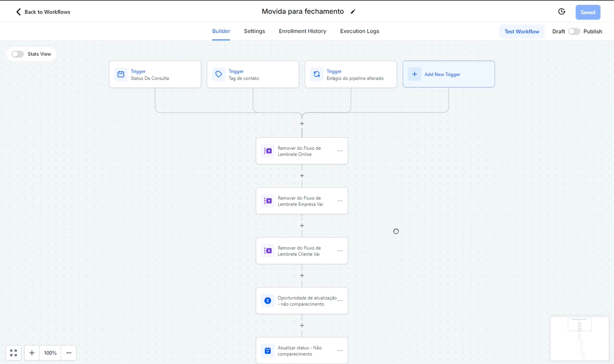Click the calendar icon on Status Da Consulta trigger

click(121, 74)
